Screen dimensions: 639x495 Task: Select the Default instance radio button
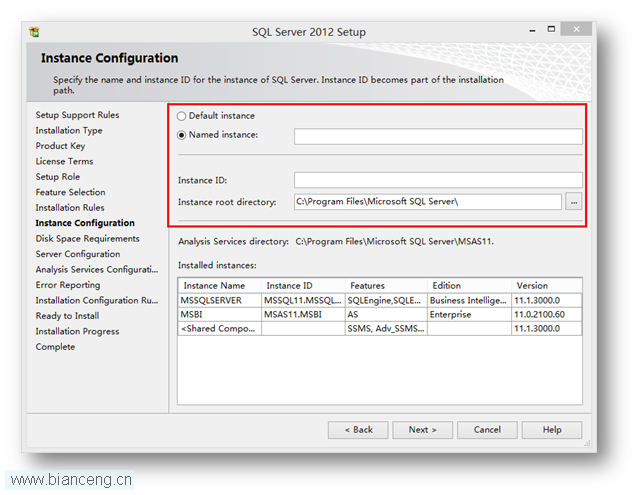(181, 116)
